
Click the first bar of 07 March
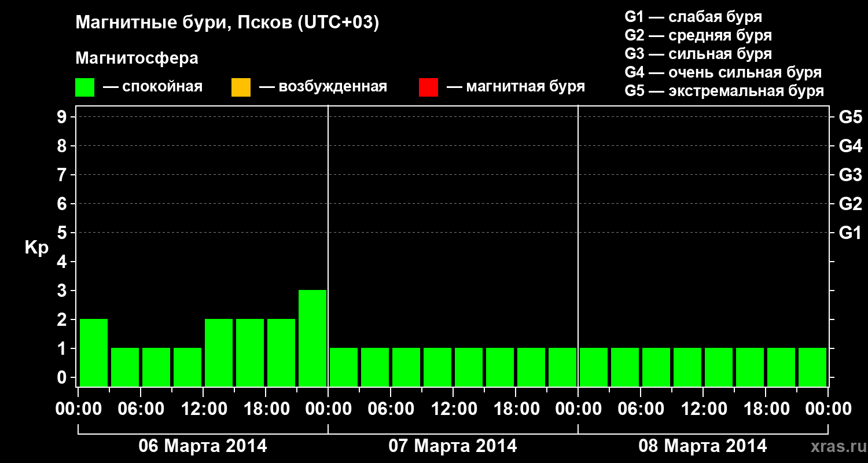[x=344, y=367]
